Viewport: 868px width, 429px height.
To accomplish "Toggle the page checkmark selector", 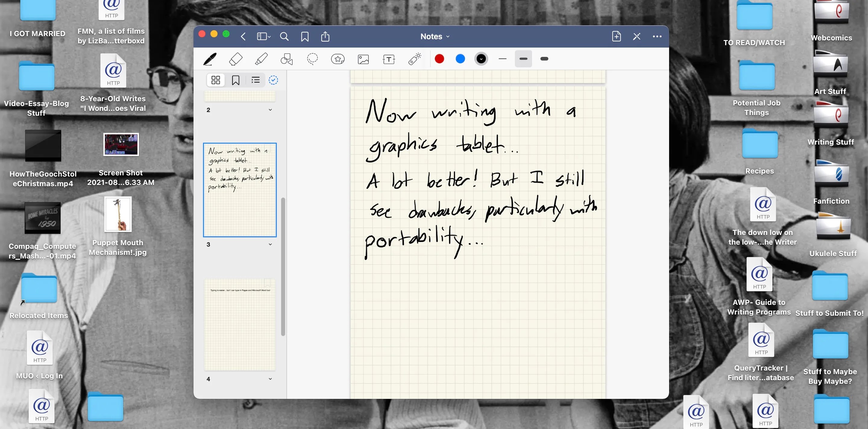I will coord(273,80).
